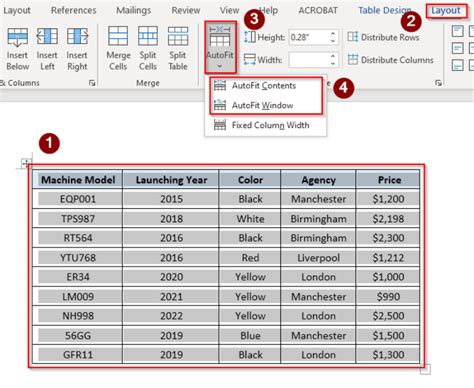This screenshot has height=388, width=474.
Task: Open the Mailings tab
Action: point(133,11)
